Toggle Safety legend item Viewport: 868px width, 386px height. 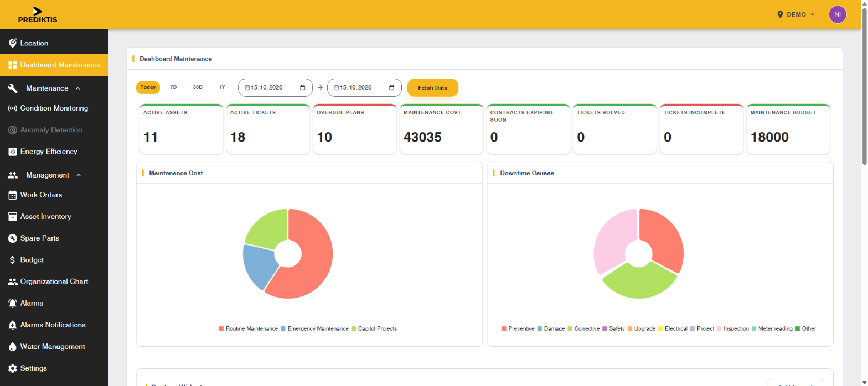pos(613,328)
